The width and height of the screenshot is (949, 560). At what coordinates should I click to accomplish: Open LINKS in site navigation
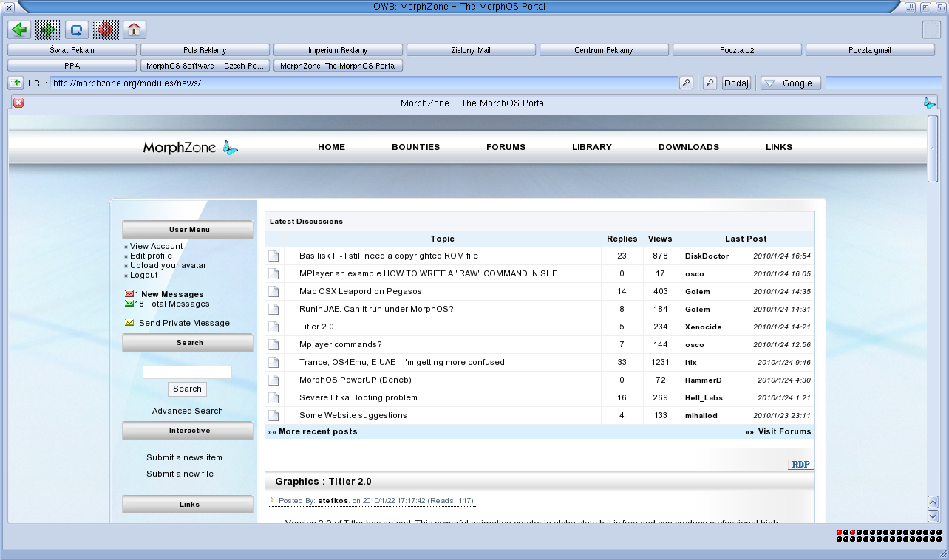779,147
